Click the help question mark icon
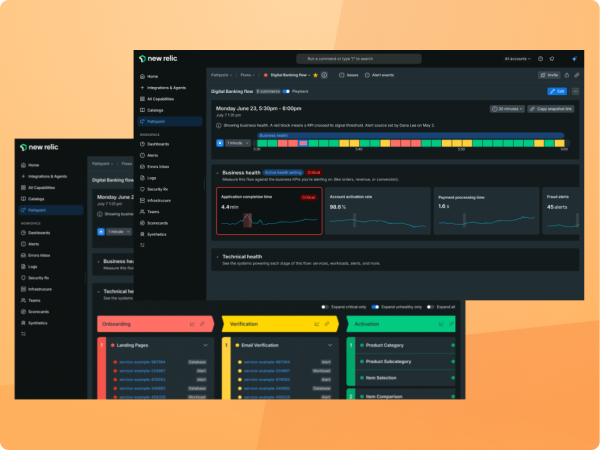The width and height of the screenshot is (600, 450). [x=540, y=59]
